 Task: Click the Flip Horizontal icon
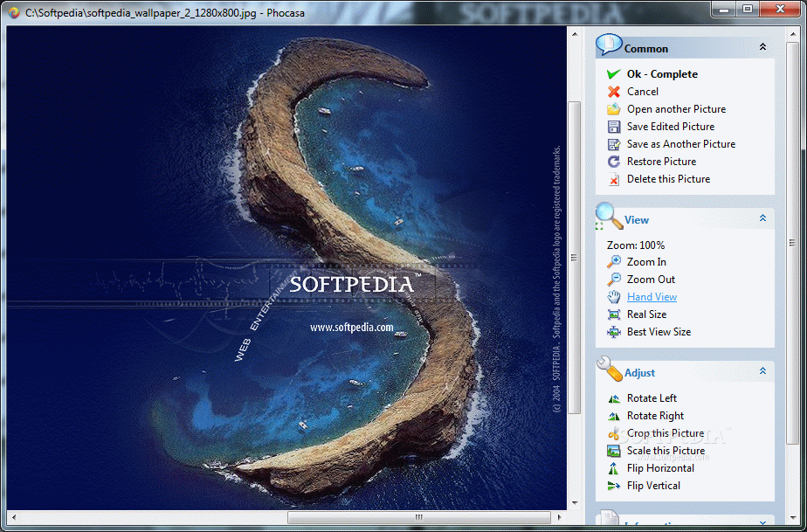[613, 468]
